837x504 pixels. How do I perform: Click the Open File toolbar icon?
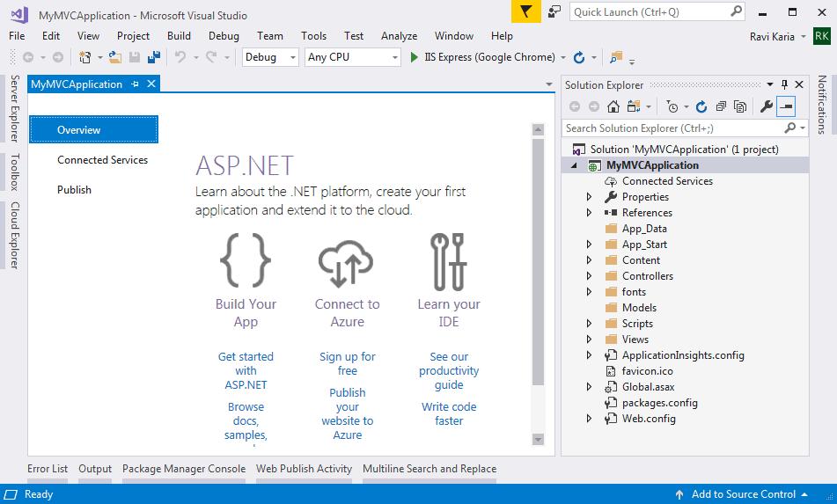(x=114, y=57)
